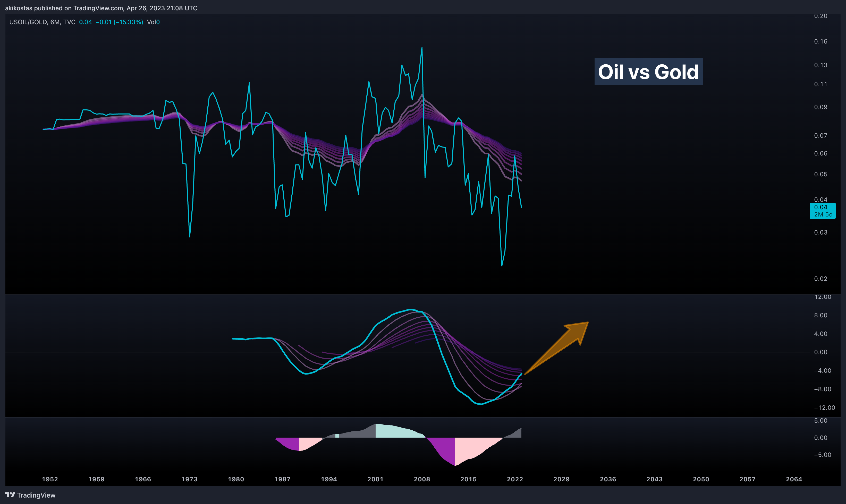Click the 2043 date label on time axis
Viewport: 846px width, 504px height.
tap(654, 479)
